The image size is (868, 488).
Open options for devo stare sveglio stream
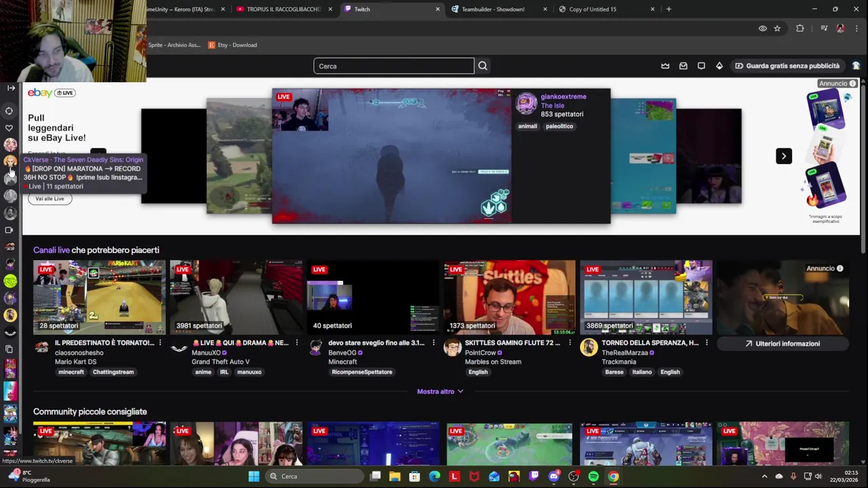pos(433,343)
